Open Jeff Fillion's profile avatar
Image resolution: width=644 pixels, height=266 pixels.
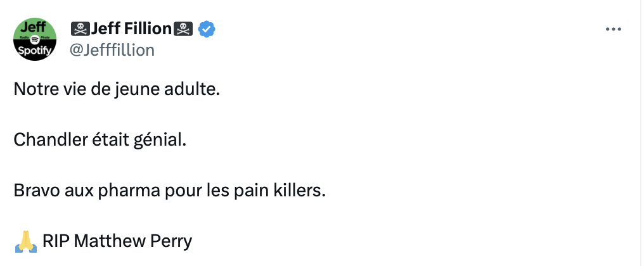tap(35, 39)
